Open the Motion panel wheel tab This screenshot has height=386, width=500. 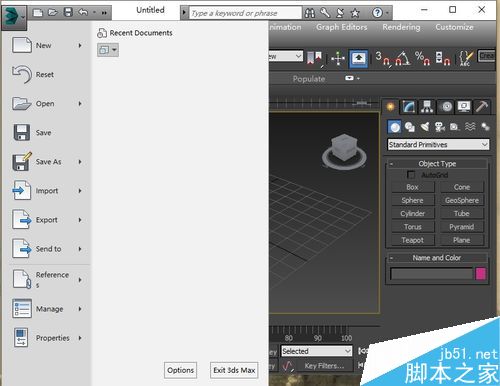point(447,107)
